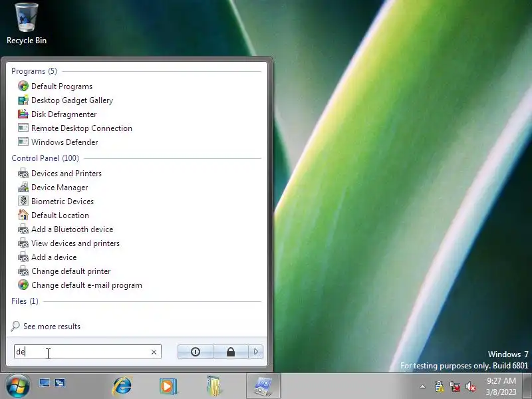Open the Recycle Bin desktop icon
The image size is (532, 399).
click(x=27, y=24)
